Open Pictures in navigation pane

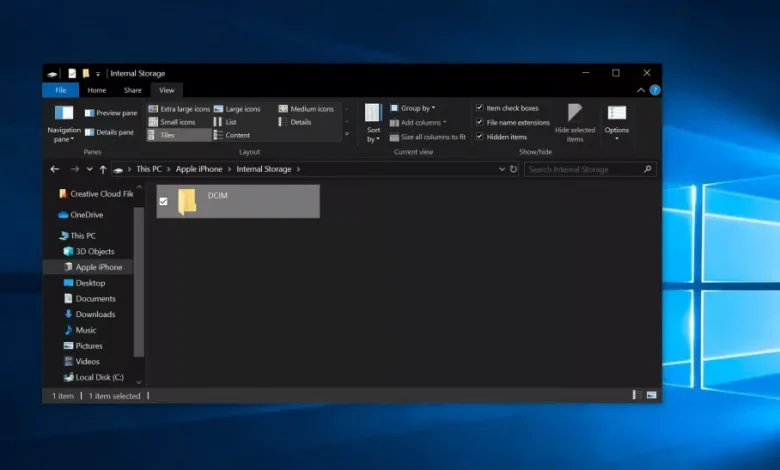pyautogui.click(x=83, y=346)
